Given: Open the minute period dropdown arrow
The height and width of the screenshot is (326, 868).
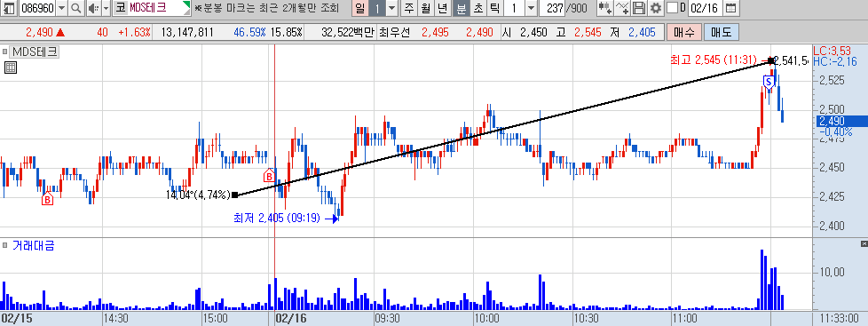Looking at the screenshot, I should coord(531,8).
